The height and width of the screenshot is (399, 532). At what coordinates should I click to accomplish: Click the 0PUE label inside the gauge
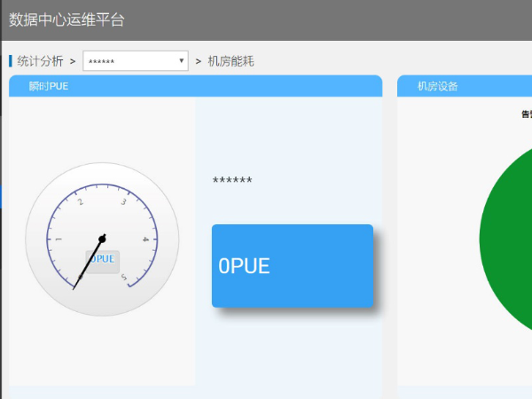pyautogui.click(x=102, y=259)
